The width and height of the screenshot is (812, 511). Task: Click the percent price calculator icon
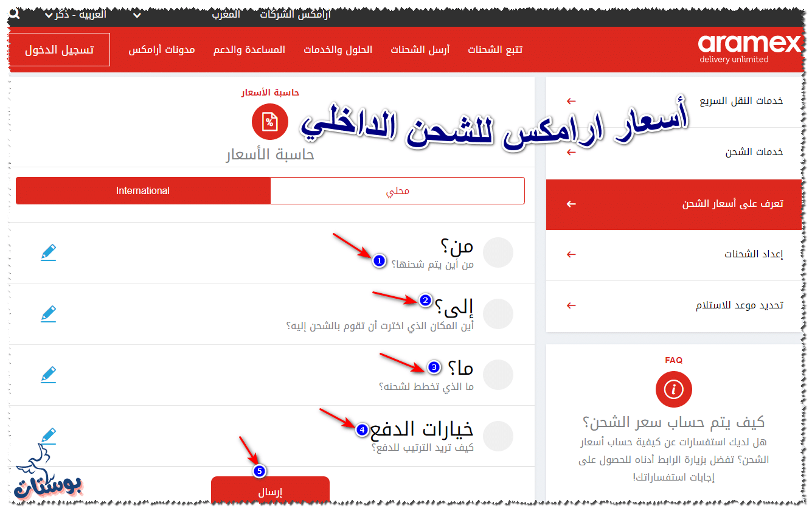pos(269,122)
